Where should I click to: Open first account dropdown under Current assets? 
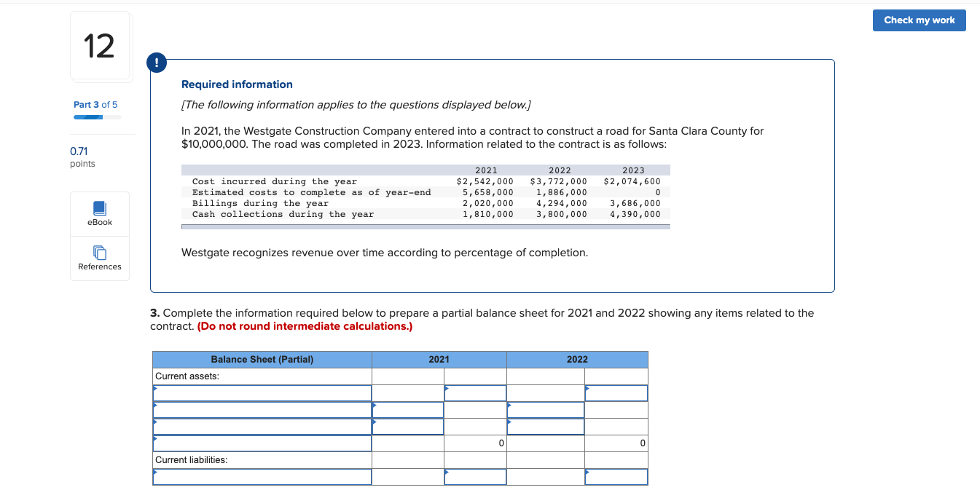(262, 393)
